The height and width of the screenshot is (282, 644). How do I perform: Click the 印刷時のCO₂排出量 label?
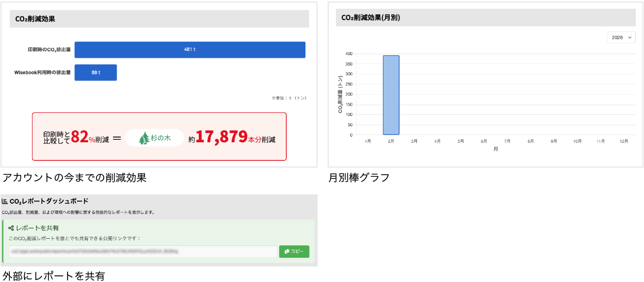[49, 50]
